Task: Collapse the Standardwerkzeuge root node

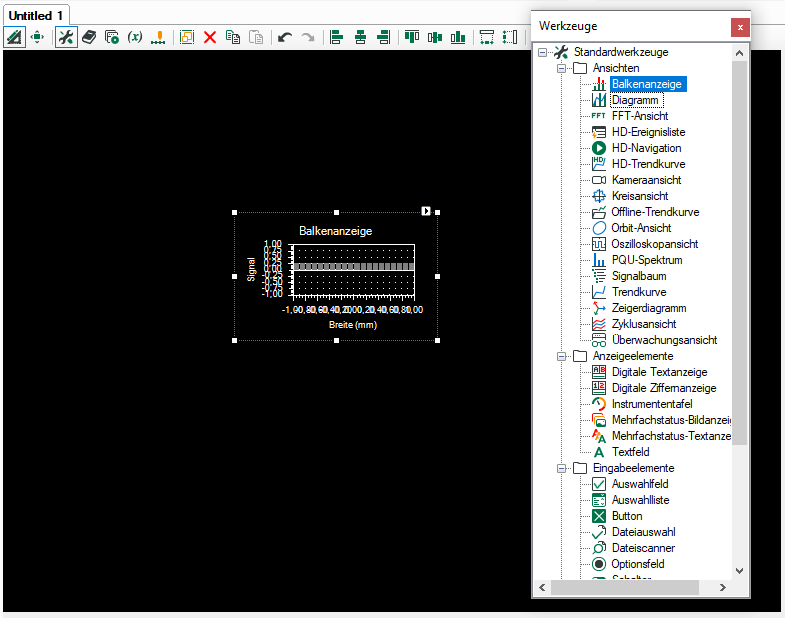Action: pyautogui.click(x=543, y=52)
